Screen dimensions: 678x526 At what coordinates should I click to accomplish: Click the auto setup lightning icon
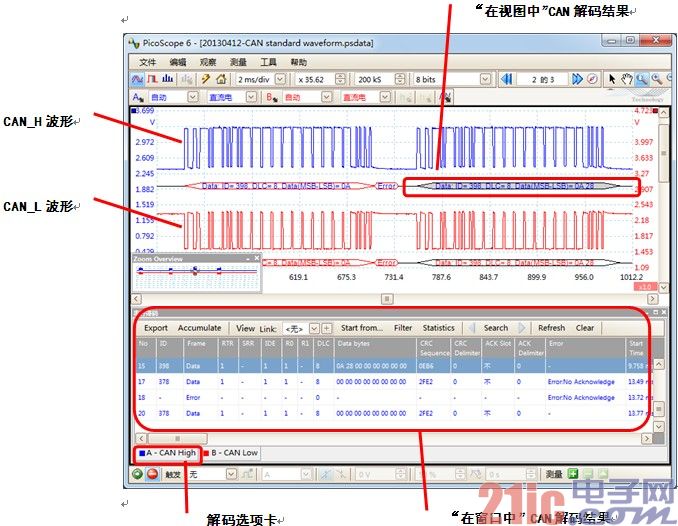click(x=206, y=79)
